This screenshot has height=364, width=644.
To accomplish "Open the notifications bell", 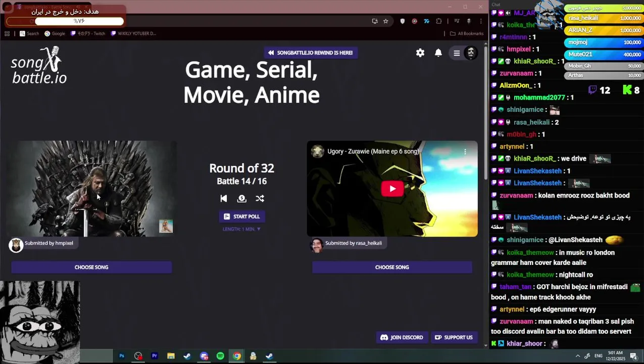I will click(438, 53).
